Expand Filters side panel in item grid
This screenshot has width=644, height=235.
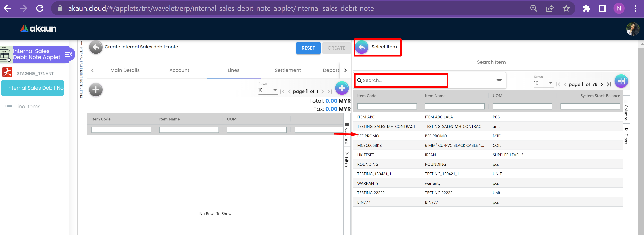(x=626, y=136)
